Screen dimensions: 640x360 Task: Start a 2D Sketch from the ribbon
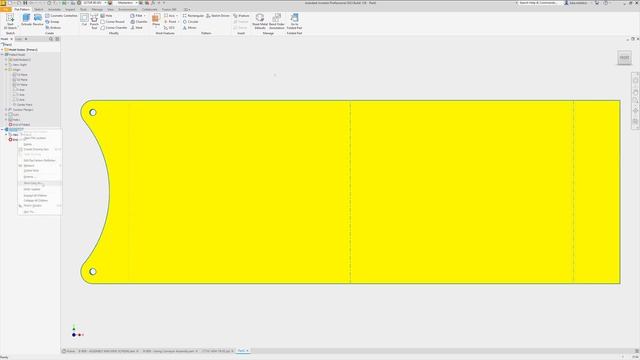(10, 21)
